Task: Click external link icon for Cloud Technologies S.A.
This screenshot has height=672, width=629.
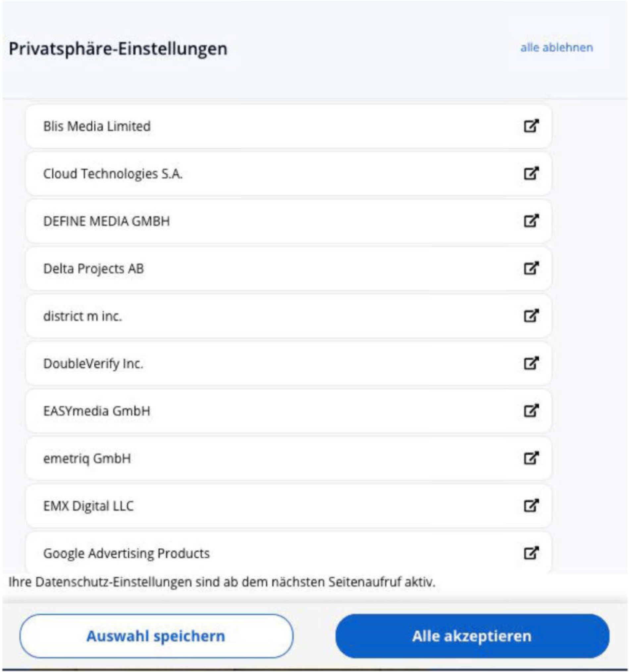Action: 531,173
